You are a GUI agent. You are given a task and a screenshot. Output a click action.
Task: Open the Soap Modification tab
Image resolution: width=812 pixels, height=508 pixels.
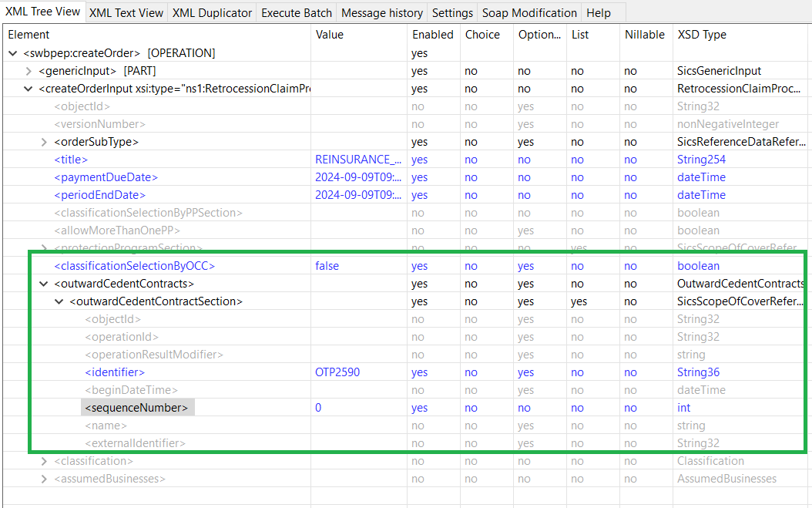click(529, 12)
